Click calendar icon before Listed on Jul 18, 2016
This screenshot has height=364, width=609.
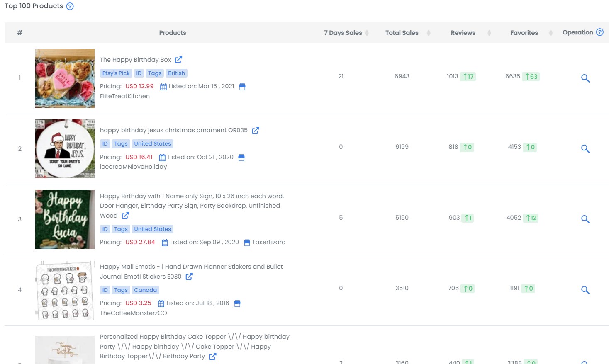click(x=161, y=303)
